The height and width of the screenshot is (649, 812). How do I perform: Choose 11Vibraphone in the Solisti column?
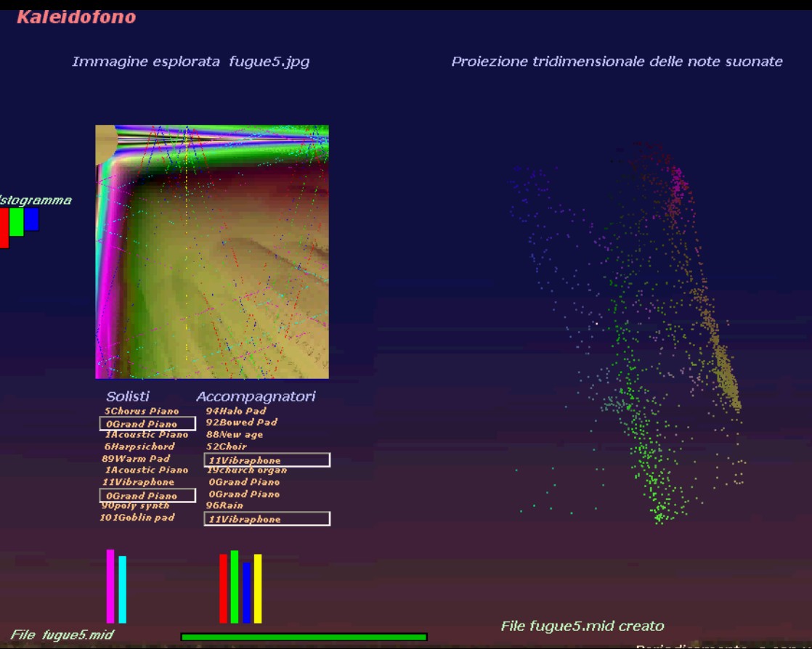click(138, 482)
